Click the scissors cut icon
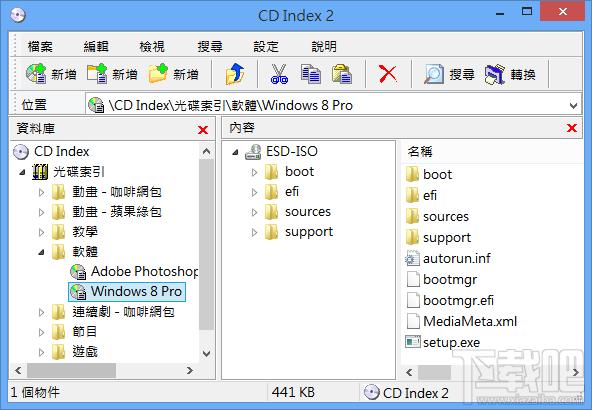The image size is (592, 410). (x=279, y=73)
